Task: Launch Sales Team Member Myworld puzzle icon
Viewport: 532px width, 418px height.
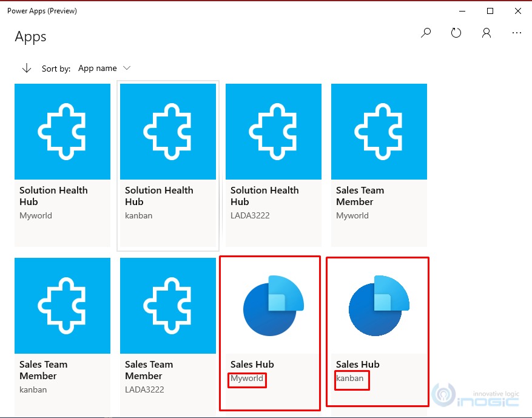Action: tap(379, 132)
